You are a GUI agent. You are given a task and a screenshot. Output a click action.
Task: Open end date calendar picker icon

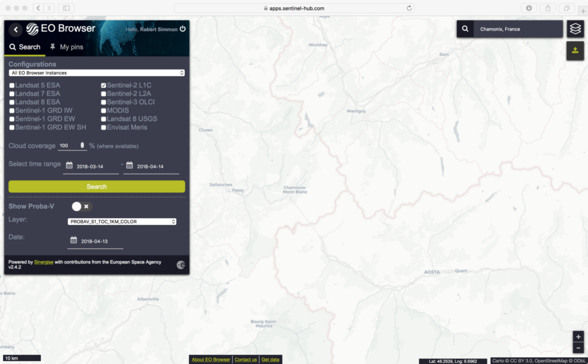[x=129, y=165]
